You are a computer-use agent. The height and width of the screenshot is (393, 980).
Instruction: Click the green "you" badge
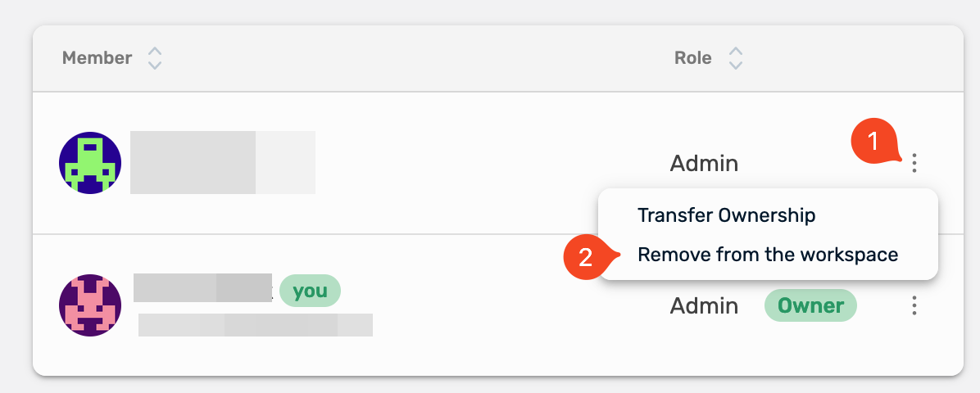coord(310,291)
